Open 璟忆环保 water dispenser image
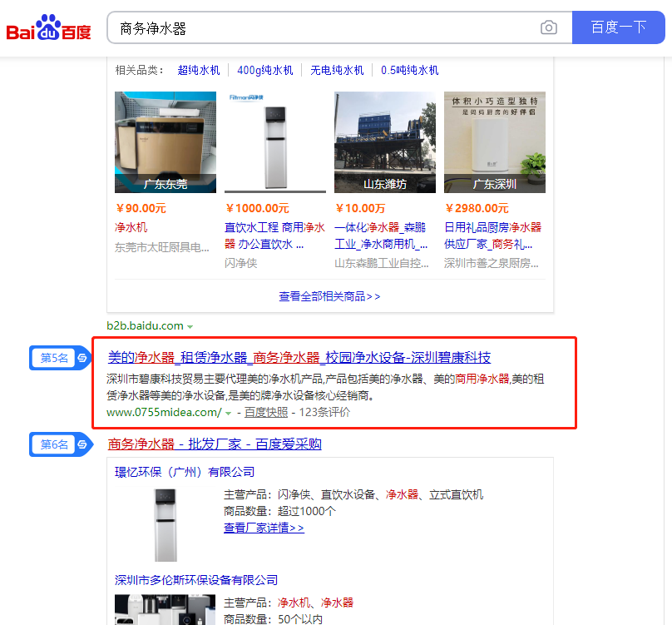 [x=166, y=525]
